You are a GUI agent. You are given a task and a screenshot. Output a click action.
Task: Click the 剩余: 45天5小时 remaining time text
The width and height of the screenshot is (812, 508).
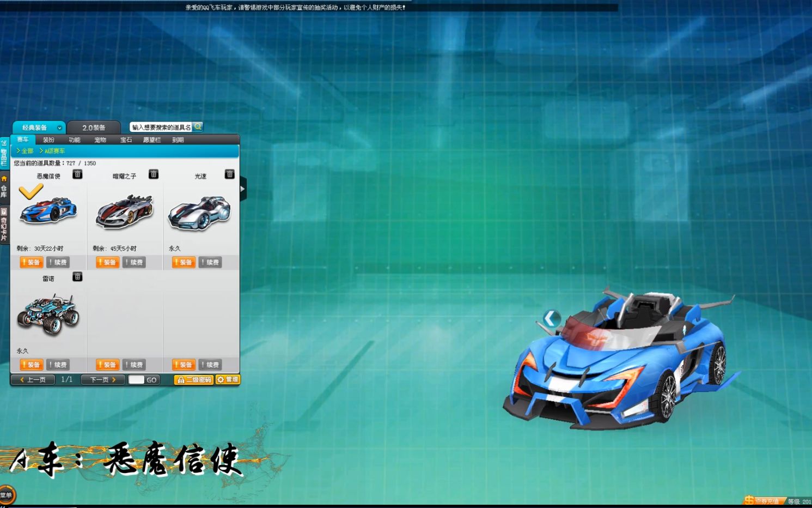click(115, 249)
